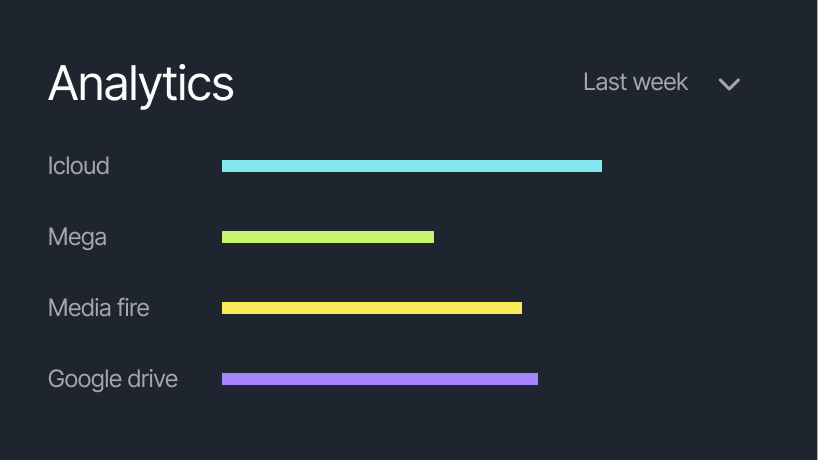Select the Google drive label

113,379
